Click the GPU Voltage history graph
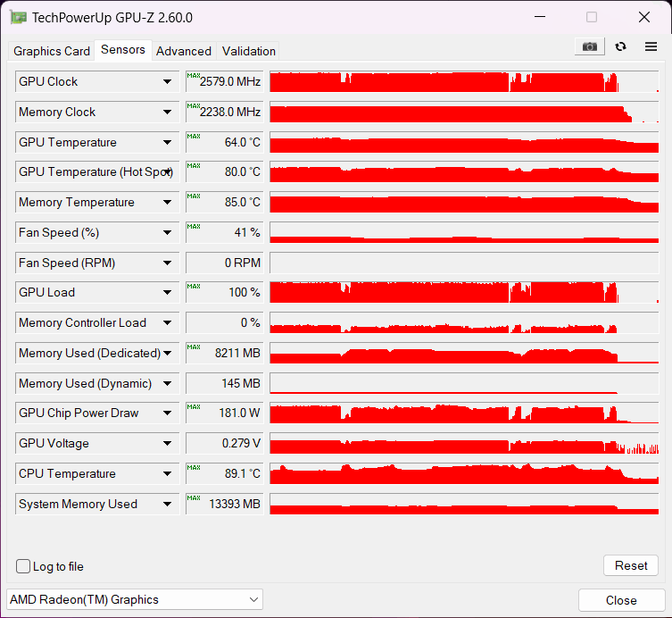The image size is (672, 618). [x=464, y=444]
